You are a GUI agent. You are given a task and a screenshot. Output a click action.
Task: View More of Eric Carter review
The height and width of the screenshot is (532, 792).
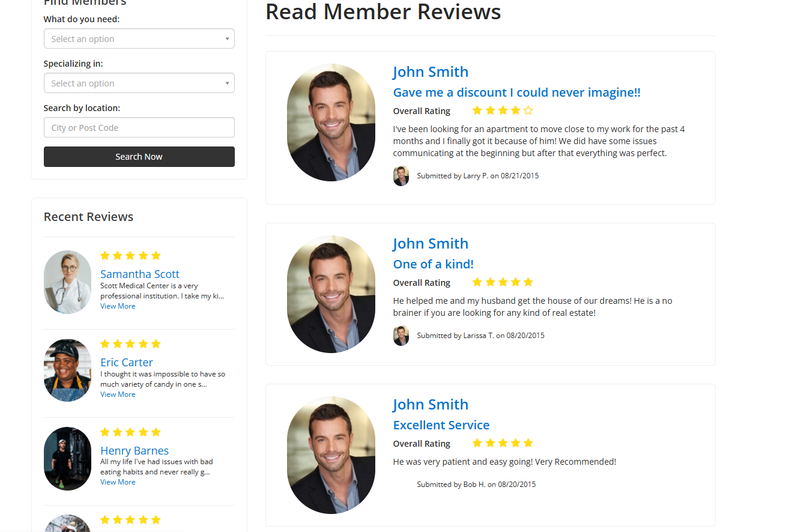point(118,394)
